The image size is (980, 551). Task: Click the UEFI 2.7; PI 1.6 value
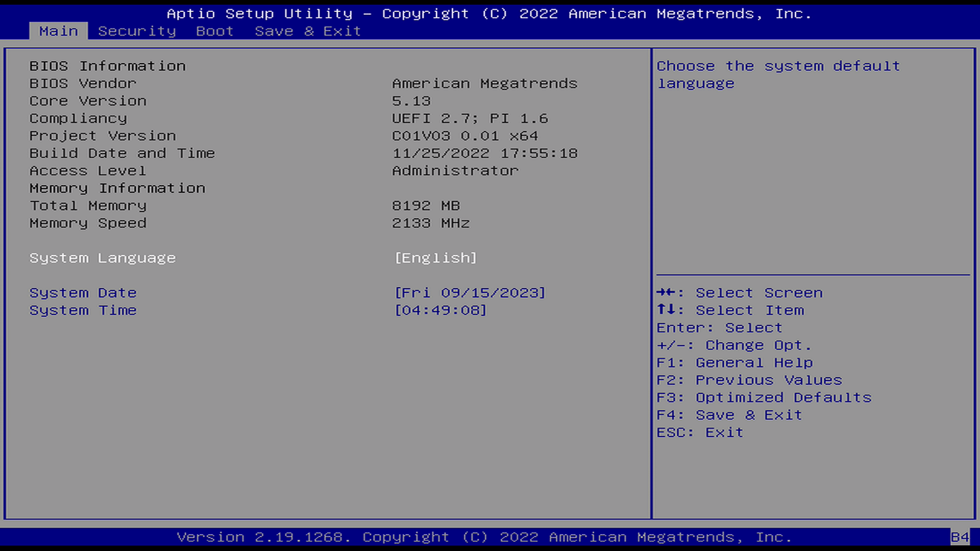click(470, 118)
